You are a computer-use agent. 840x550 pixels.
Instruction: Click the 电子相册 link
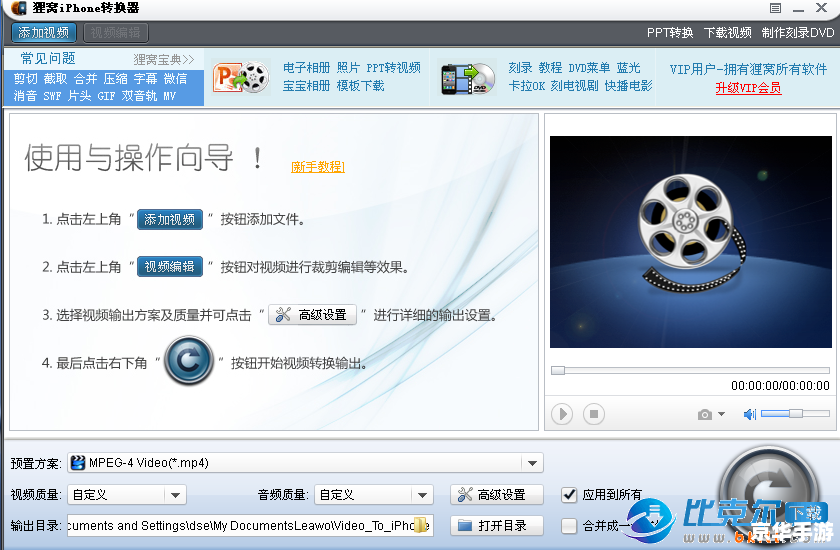point(306,67)
